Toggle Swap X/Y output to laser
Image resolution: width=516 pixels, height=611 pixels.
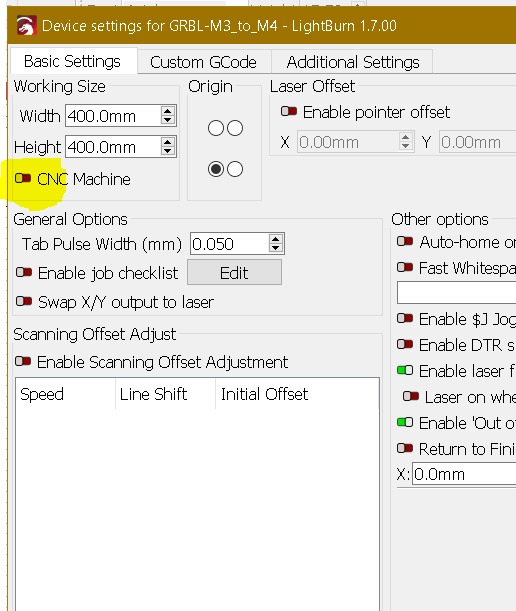tap(24, 301)
